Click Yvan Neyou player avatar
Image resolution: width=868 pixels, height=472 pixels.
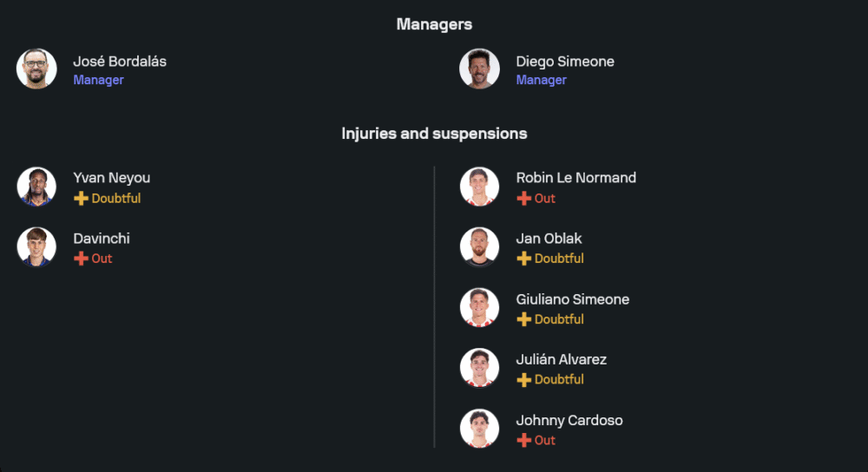[36, 187]
